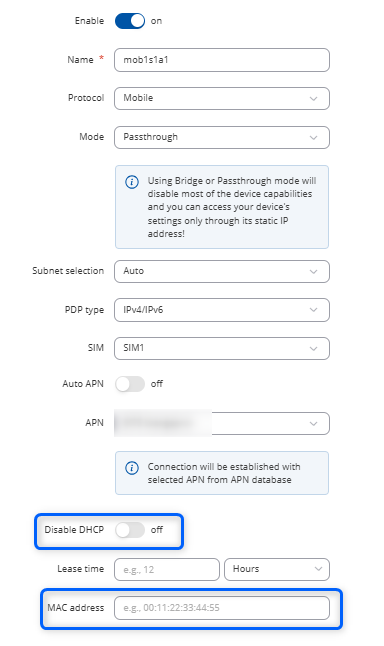Click the Passthrough mode info icon
The image size is (384, 646).
132,182
